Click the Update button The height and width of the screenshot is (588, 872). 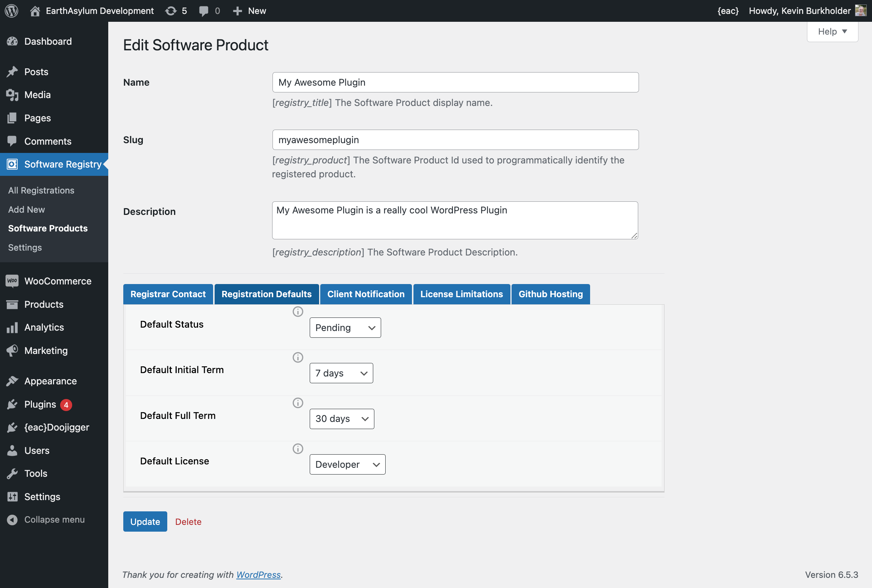(x=145, y=521)
